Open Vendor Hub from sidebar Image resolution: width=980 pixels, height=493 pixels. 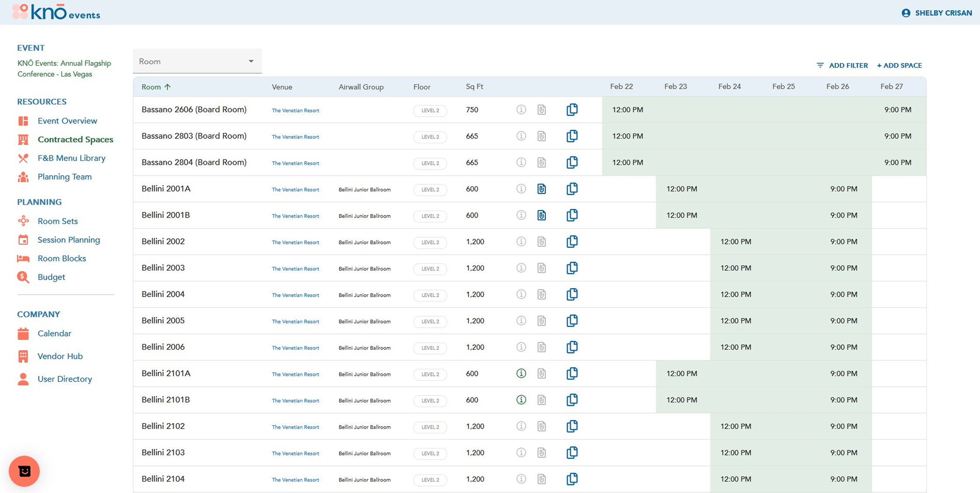coord(60,356)
